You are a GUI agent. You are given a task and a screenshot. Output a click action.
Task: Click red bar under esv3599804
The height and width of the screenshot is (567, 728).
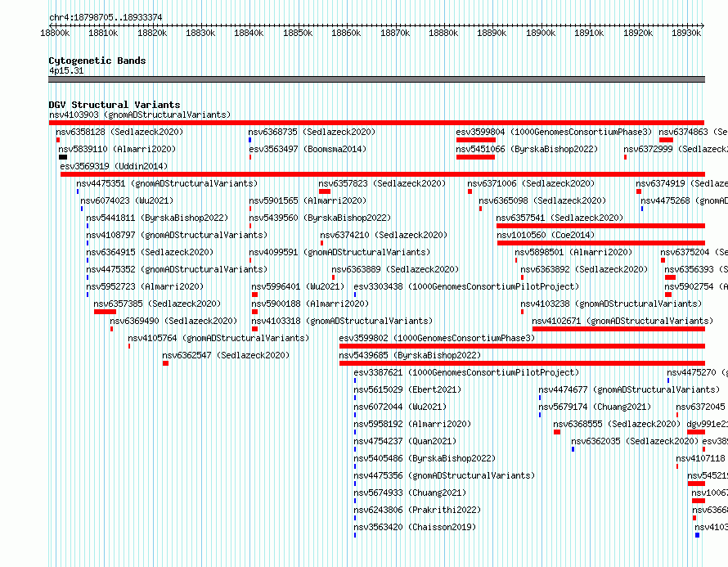476,140
